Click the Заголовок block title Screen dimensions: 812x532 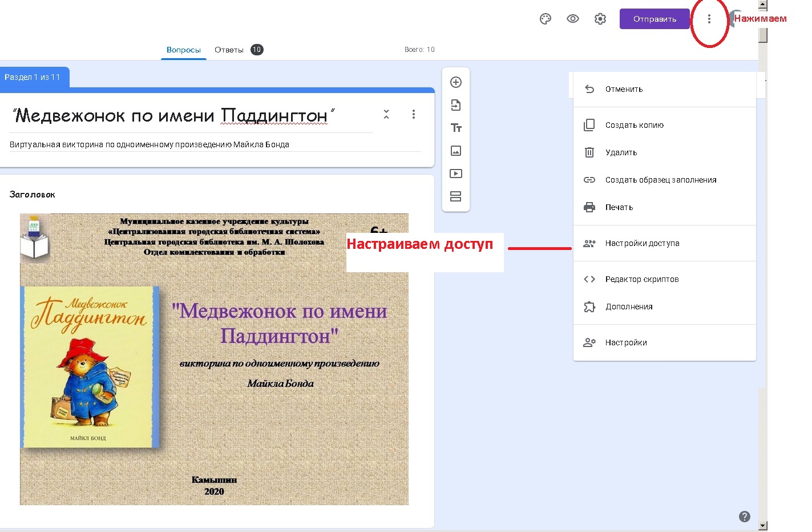click(33, 195)
